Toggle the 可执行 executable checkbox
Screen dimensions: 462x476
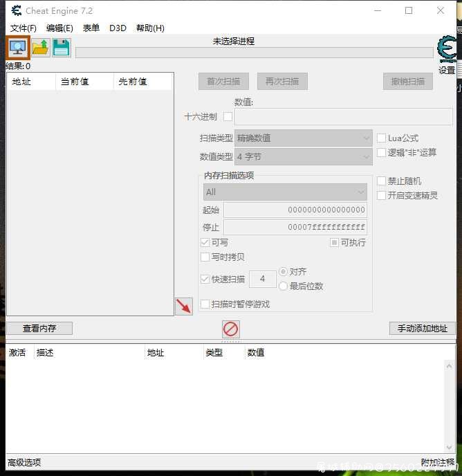pyautogui.click(x=334, y=243)
